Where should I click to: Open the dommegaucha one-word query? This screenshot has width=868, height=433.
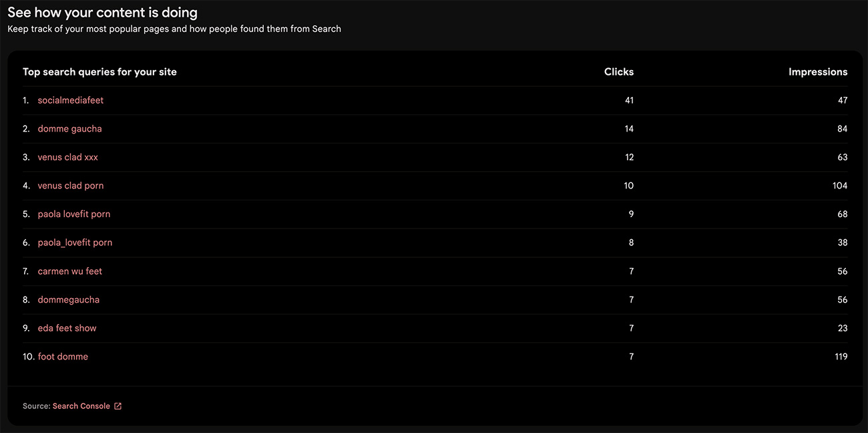pyautogui.click(x=69, y=300)
